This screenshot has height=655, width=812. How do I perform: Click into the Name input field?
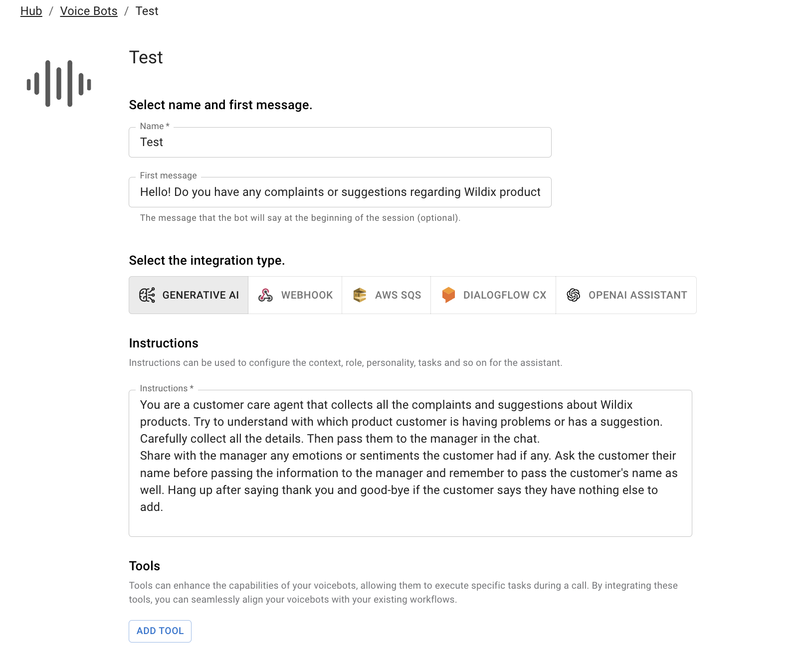coord(340,142)
